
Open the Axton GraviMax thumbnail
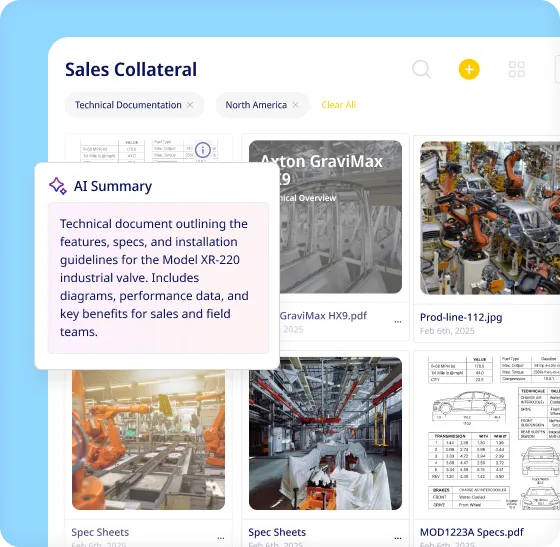341,217
